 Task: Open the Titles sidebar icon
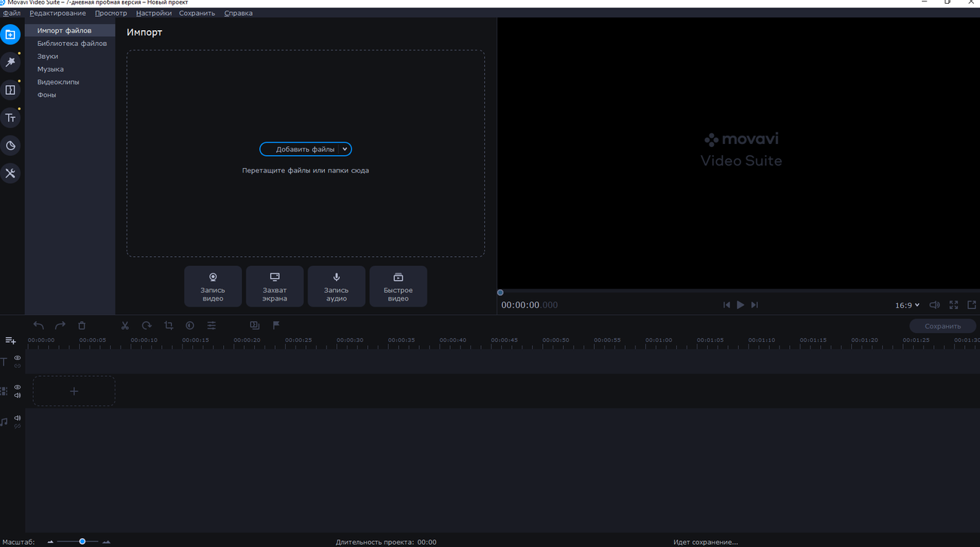(11, 118)
